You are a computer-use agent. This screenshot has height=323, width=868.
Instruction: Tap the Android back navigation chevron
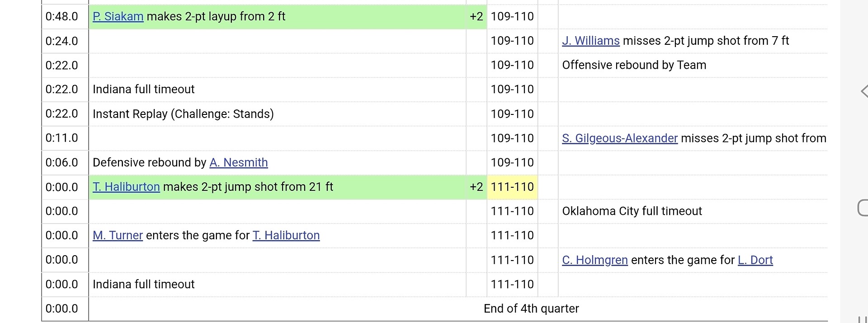click(x=863, y=91)
